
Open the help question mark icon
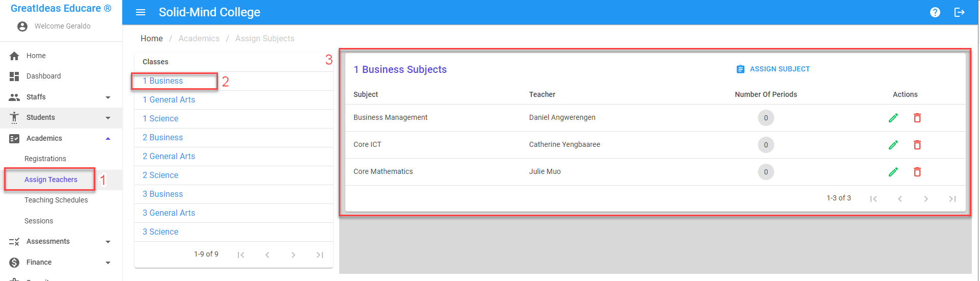point(935,12)
